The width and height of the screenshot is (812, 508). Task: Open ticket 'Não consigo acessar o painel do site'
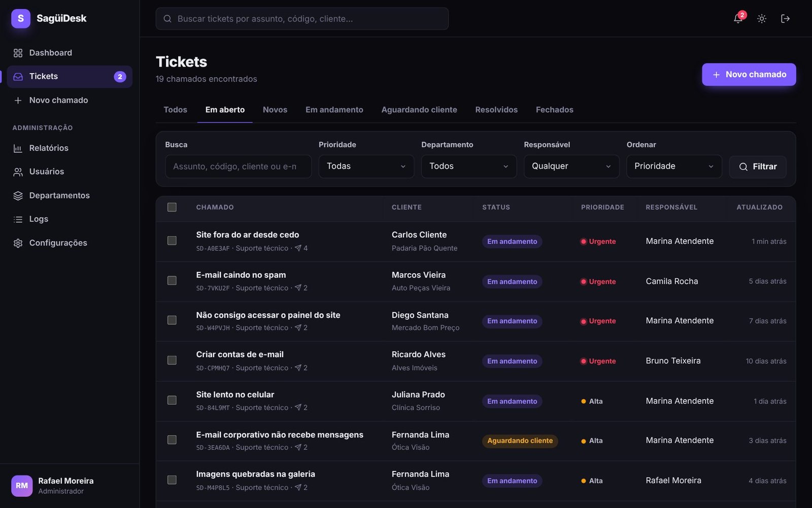pyautogui.click(x=268, y=315)
